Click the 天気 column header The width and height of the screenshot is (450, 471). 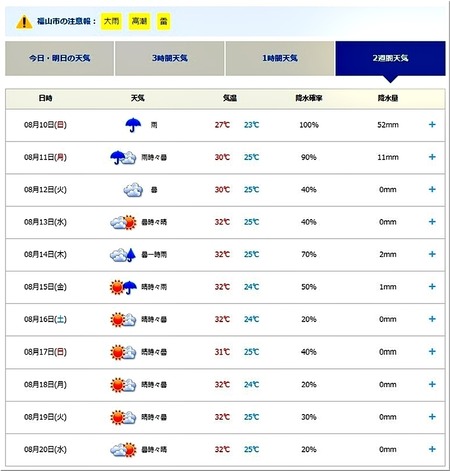click(137, 98)
